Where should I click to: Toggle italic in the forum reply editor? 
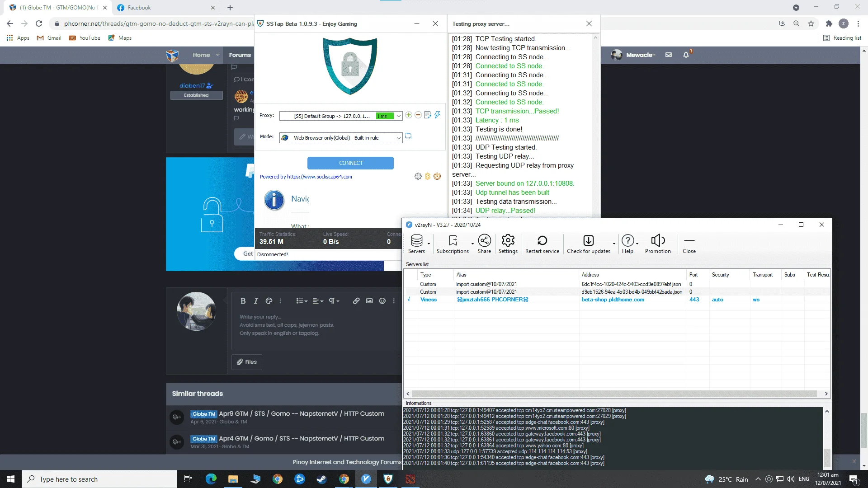[x=256, y=301]
